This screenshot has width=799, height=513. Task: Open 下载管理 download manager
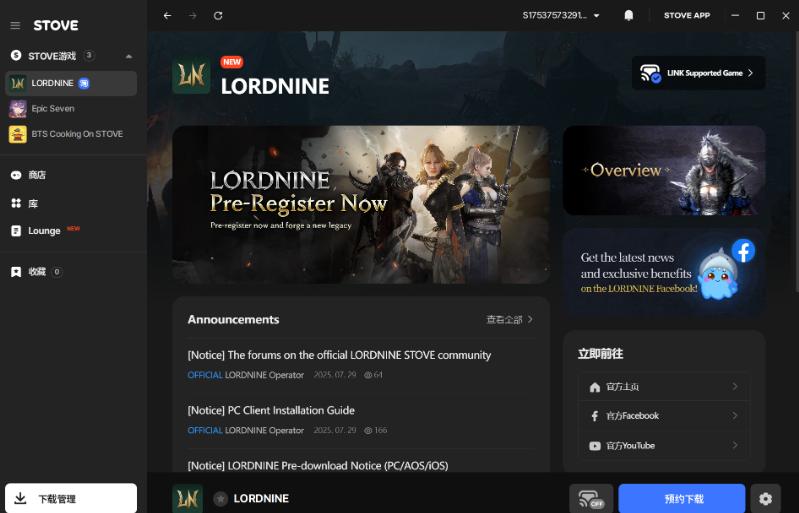(x=71, y=498)
